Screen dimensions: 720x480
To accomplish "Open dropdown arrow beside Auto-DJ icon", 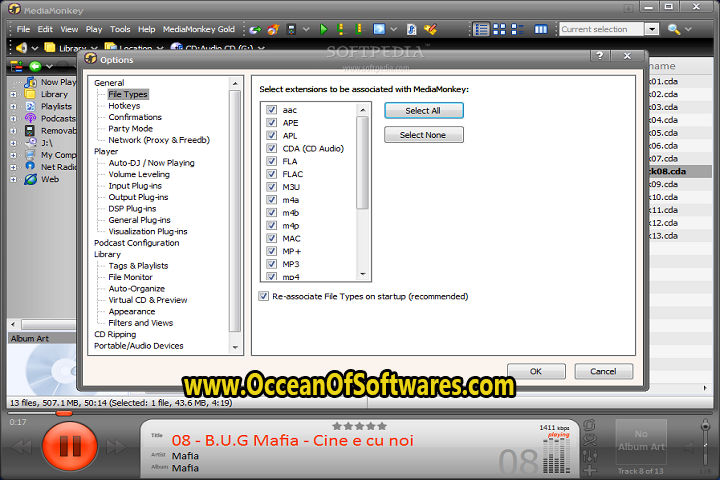I will pos(394,29).
